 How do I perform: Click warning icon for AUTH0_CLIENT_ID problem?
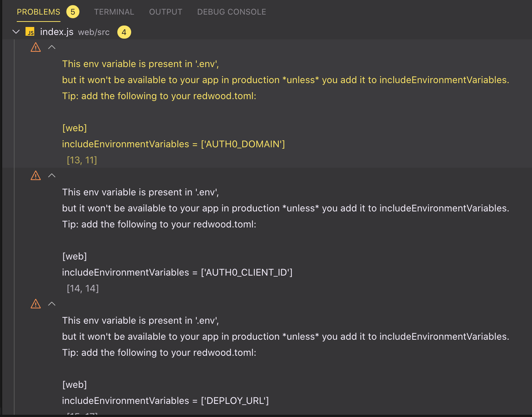[x=36, y=176]
